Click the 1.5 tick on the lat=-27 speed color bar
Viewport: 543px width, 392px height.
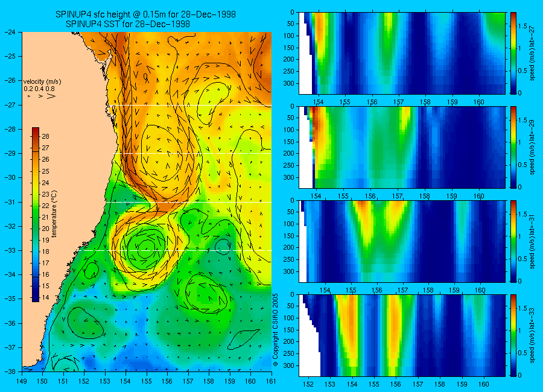point(522,27)
